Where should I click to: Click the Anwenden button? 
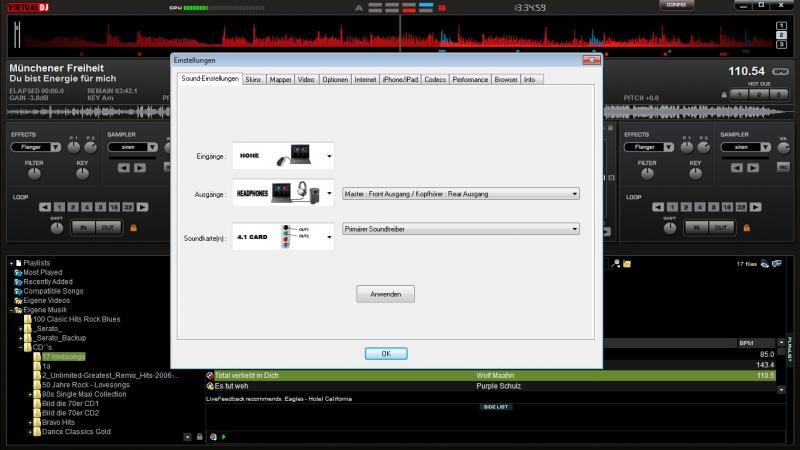[x=385, y=294]
